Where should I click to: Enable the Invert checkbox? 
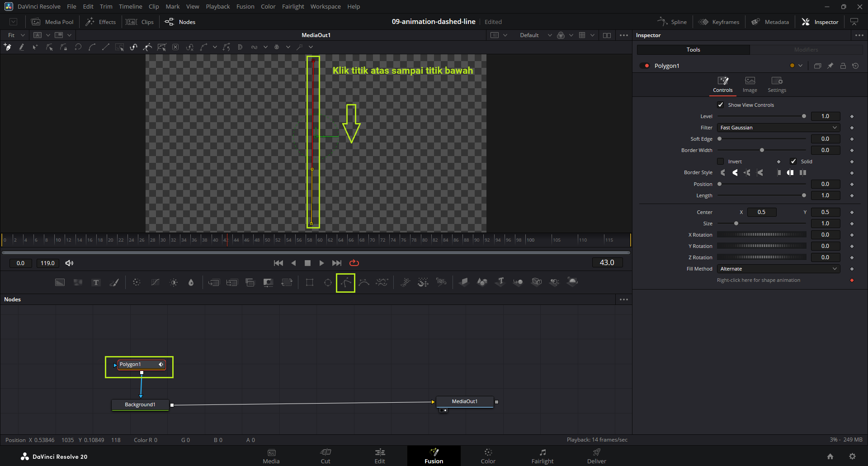[x=721, y=162]
